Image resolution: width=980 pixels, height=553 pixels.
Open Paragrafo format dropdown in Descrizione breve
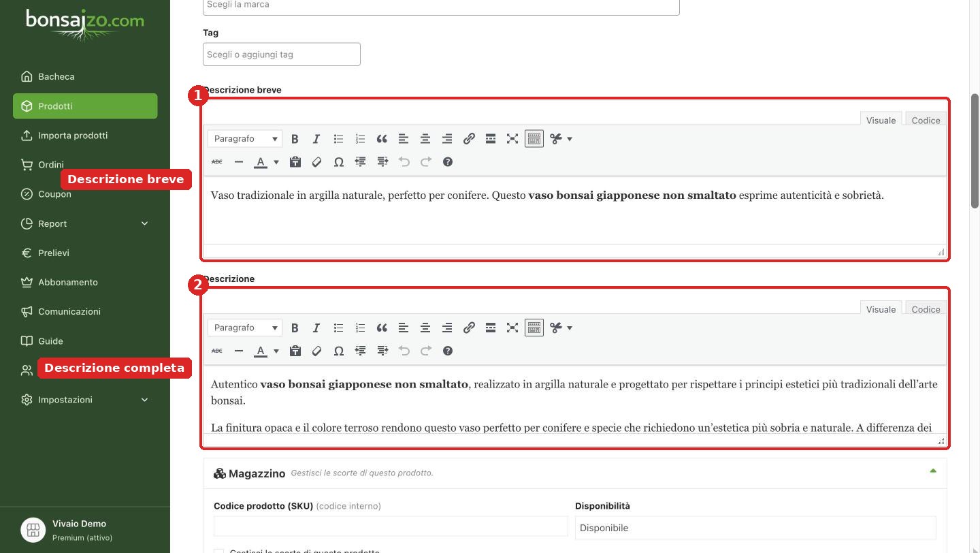(244, 139)
